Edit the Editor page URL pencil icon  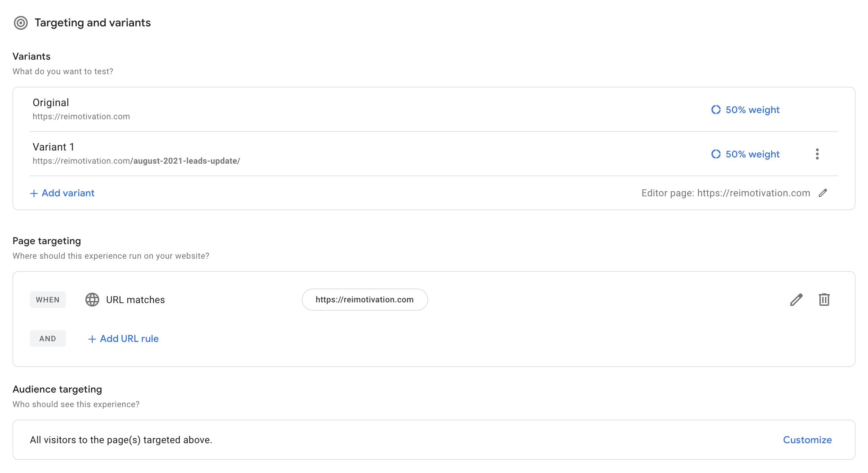point(823,193)
